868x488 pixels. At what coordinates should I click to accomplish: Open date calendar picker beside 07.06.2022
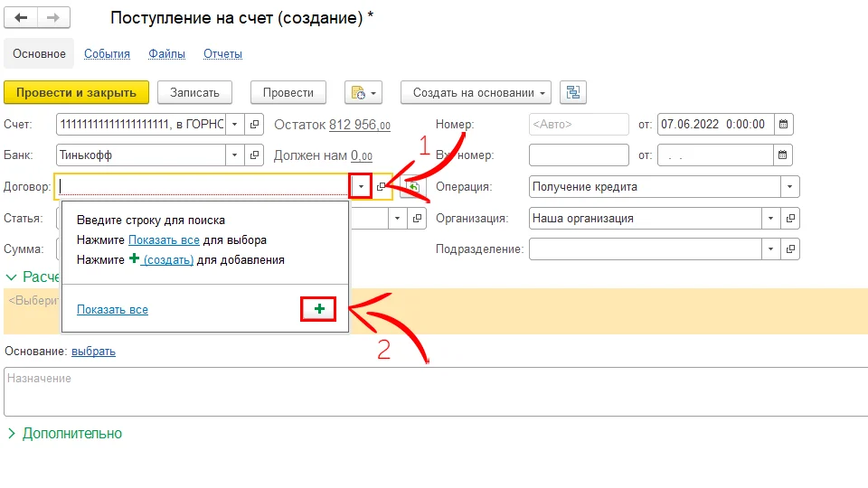(x=783, y=124)
